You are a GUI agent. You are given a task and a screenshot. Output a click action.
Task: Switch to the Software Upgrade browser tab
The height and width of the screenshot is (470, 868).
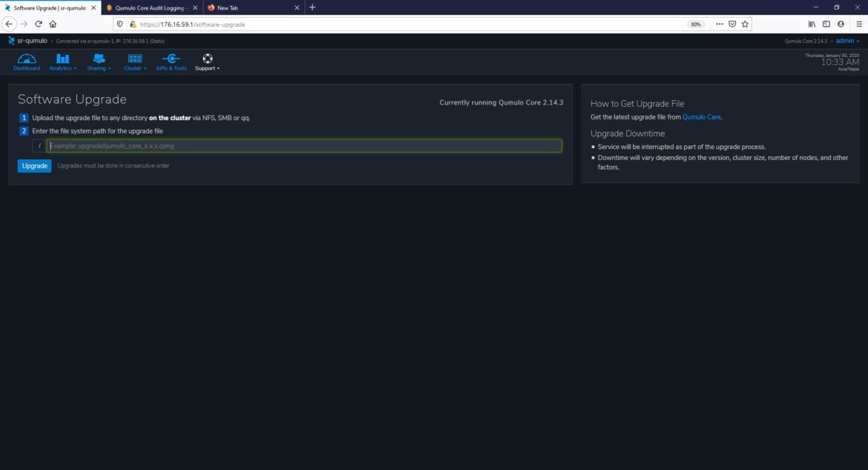[49, 7]
